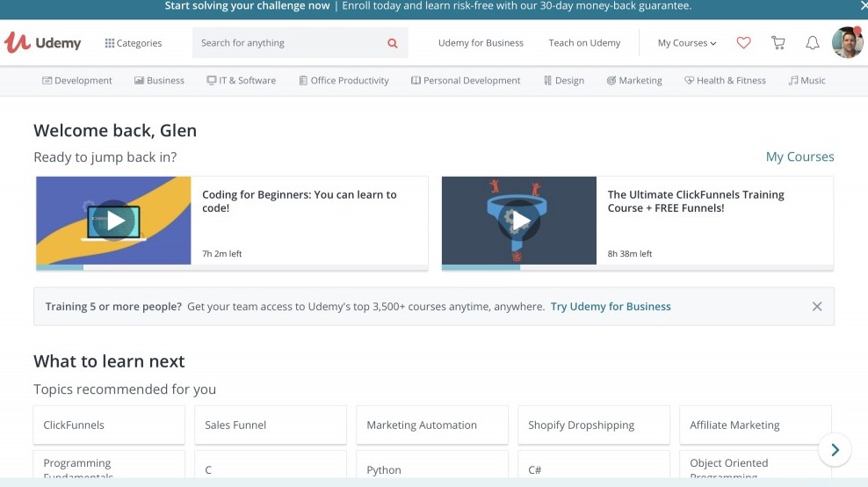Click the ClickFunnels course progress bar
Screen dimensions: 868x487
[638, 267]
